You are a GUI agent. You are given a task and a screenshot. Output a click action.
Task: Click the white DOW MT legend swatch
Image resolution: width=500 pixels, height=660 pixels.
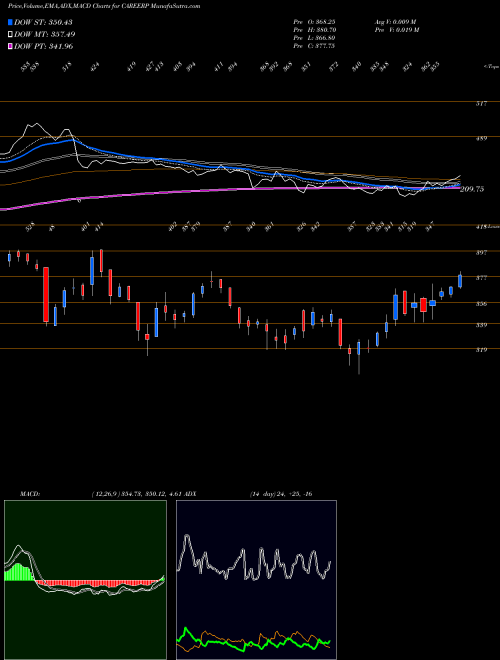coord(10,34)
